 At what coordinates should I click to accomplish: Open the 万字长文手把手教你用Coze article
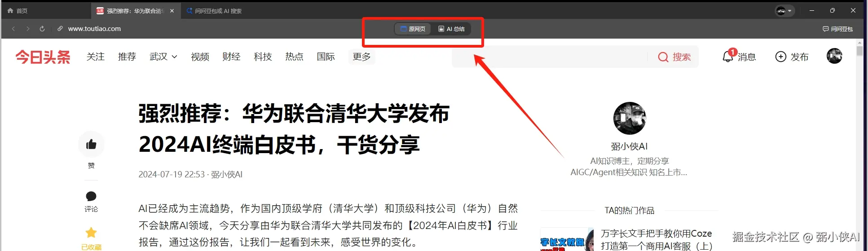coord(657,239)
